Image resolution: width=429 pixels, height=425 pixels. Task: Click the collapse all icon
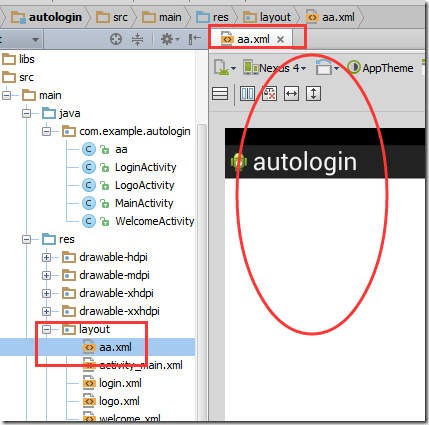pyautogui.click(x=137, y=39)
